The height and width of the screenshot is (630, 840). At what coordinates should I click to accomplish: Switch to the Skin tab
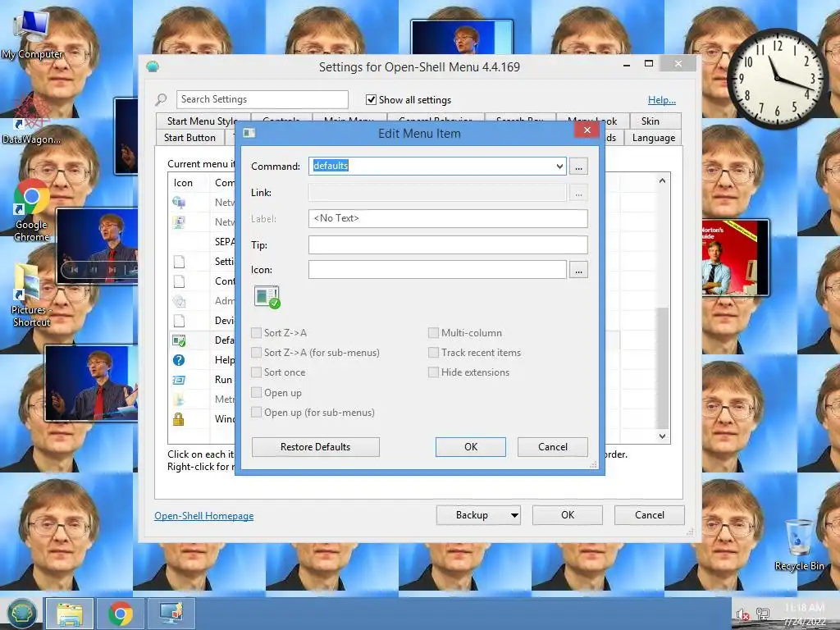pyautogui.click(x=651, y=121)
